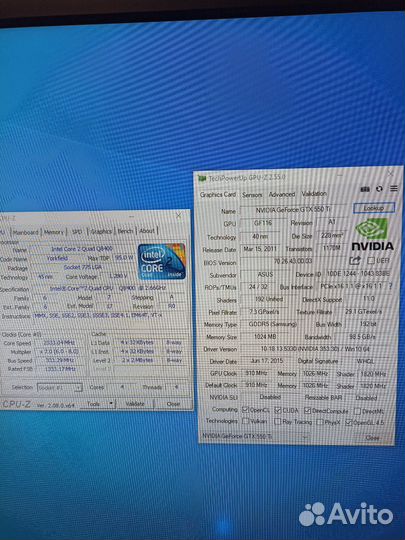
Task: Open the CPU-Z Socket selection dropdown
Action: tap(60, 387)
